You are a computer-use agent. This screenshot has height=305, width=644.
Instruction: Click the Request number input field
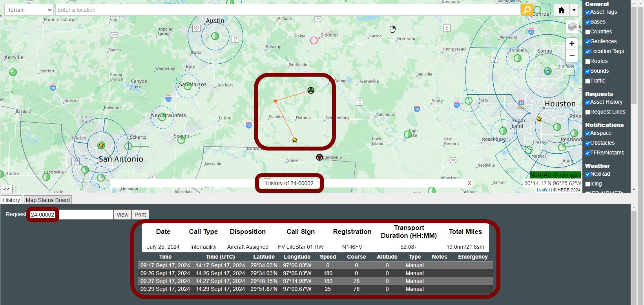coord(71,215)
